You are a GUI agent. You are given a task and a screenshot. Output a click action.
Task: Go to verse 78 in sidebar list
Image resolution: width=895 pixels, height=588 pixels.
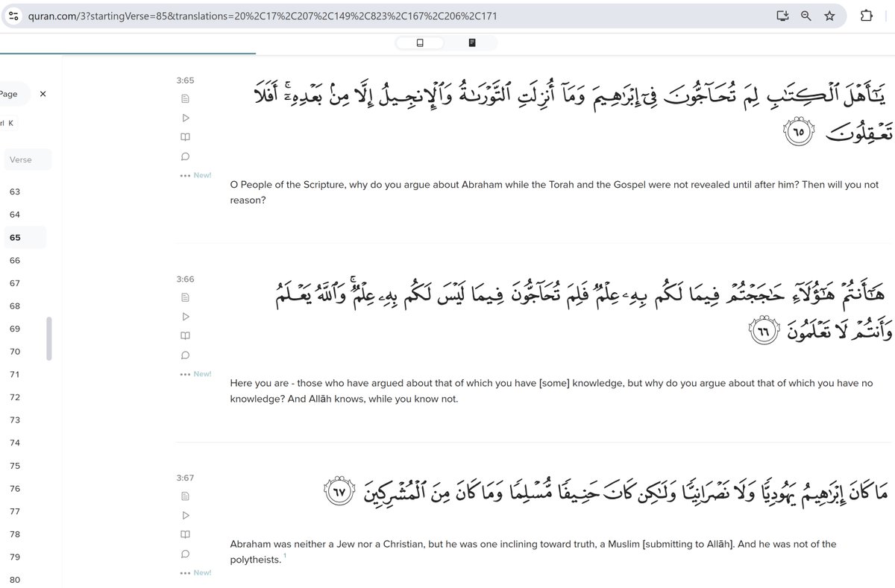point(16,534)
